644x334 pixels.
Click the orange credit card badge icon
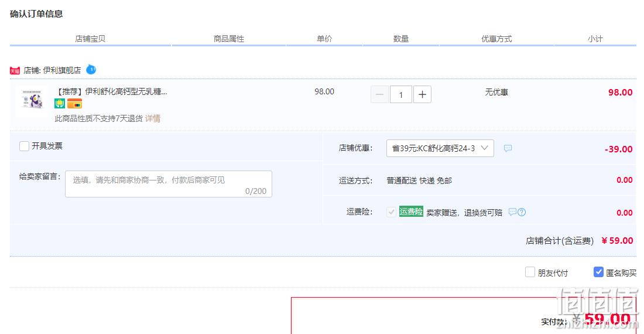[x=75, y=104]
